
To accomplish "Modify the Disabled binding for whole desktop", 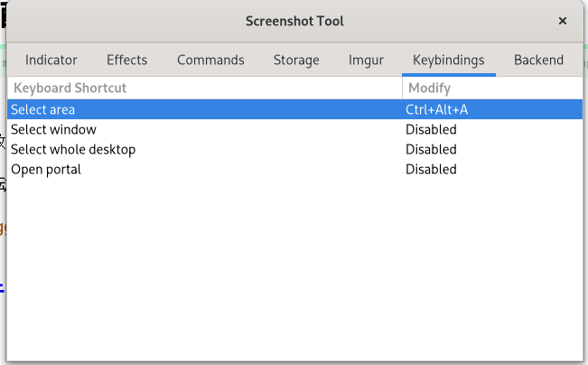I will pyautogui.click(x=431, y=149).
